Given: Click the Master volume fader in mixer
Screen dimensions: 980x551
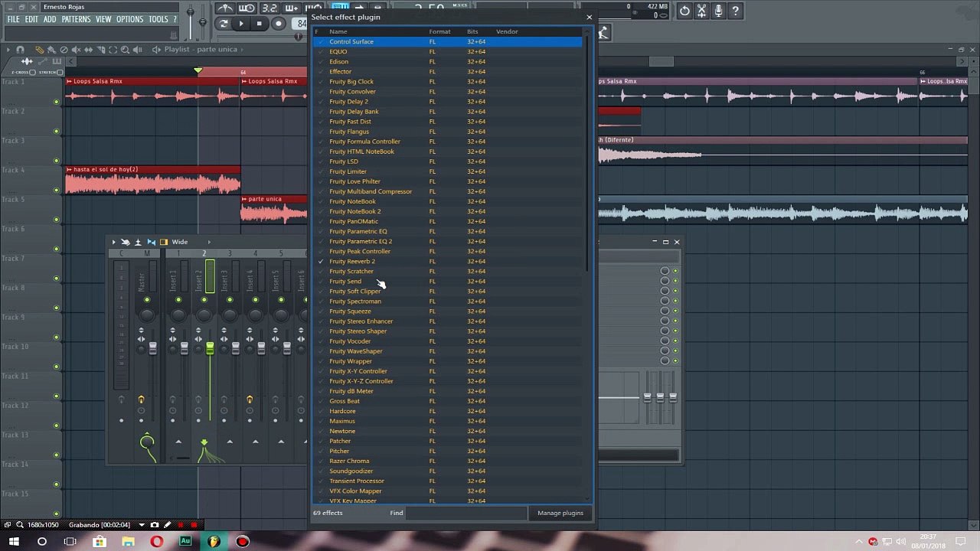Looking at the screenshot, I should pyautogui.click(x=152, y=348).
